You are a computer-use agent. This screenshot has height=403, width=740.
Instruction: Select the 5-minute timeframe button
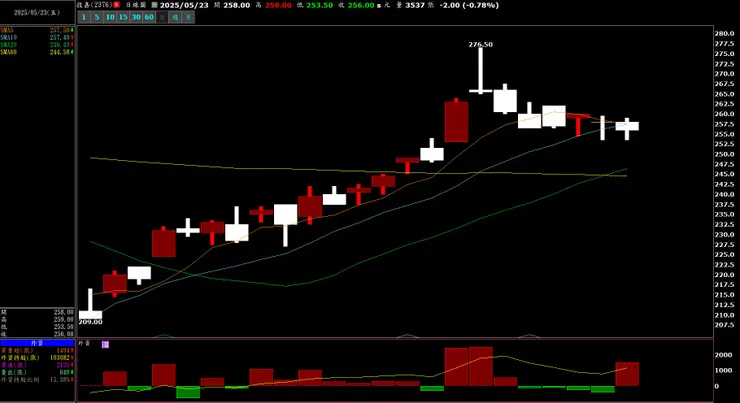[x=97, y=17]
